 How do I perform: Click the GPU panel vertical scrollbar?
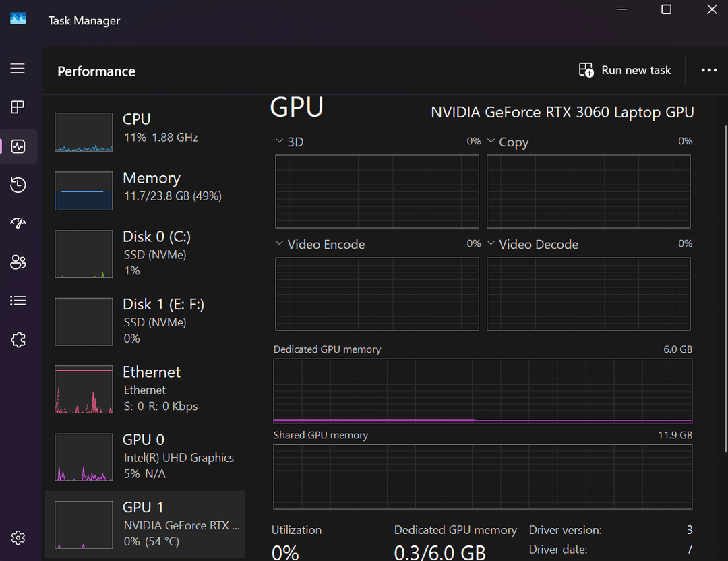[726, 289]
